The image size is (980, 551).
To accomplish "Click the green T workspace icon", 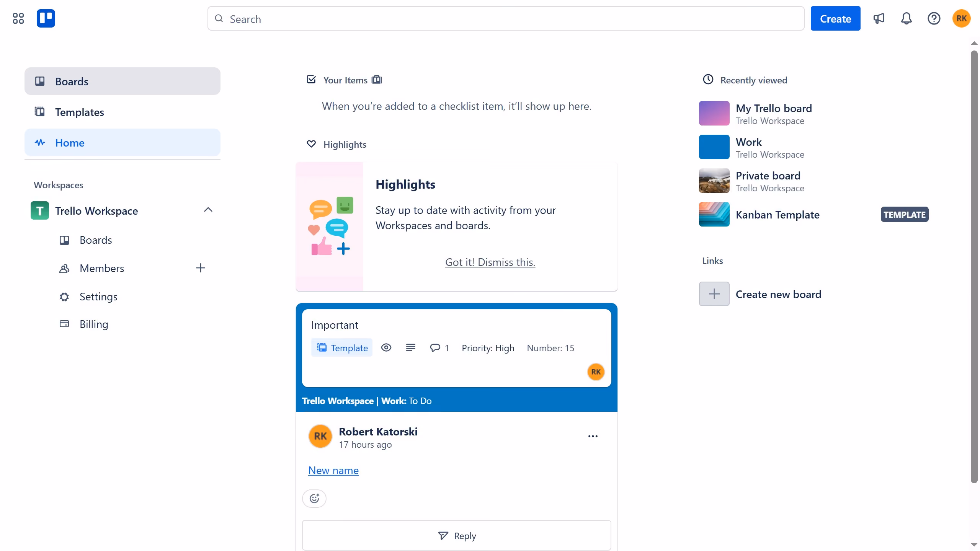I will click(40, 210).
